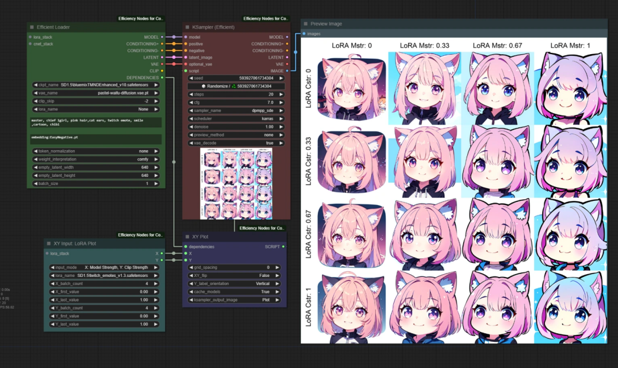This screenshot has height=368, width=618.
Task: Click the positive prompt text box
Action: pos(96,122)
